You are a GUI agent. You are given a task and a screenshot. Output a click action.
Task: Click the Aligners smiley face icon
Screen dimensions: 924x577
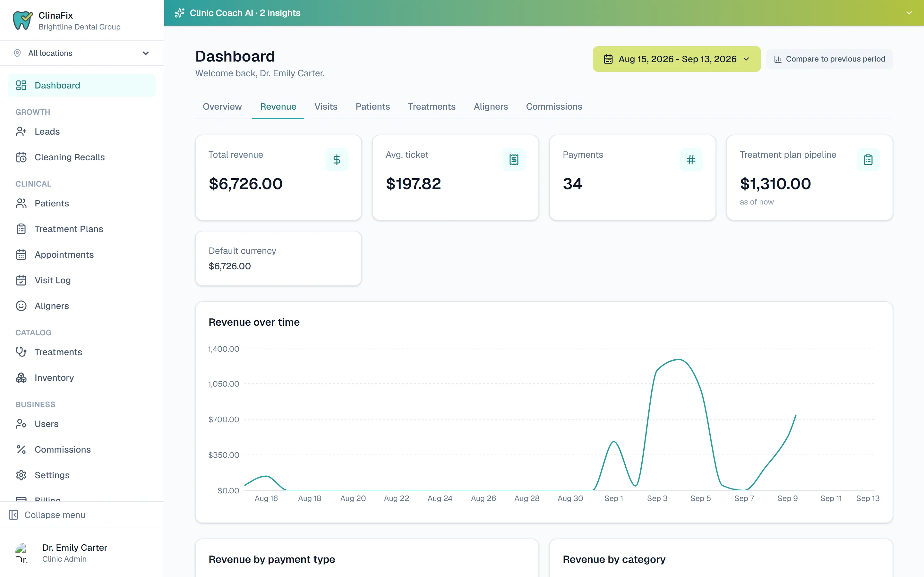(21, 306)
